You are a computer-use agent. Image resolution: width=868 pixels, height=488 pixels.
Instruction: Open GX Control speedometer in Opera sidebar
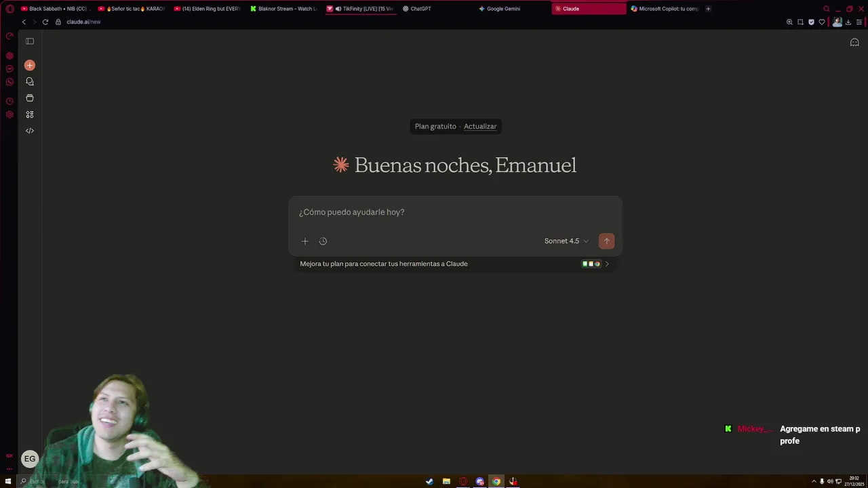9,36
